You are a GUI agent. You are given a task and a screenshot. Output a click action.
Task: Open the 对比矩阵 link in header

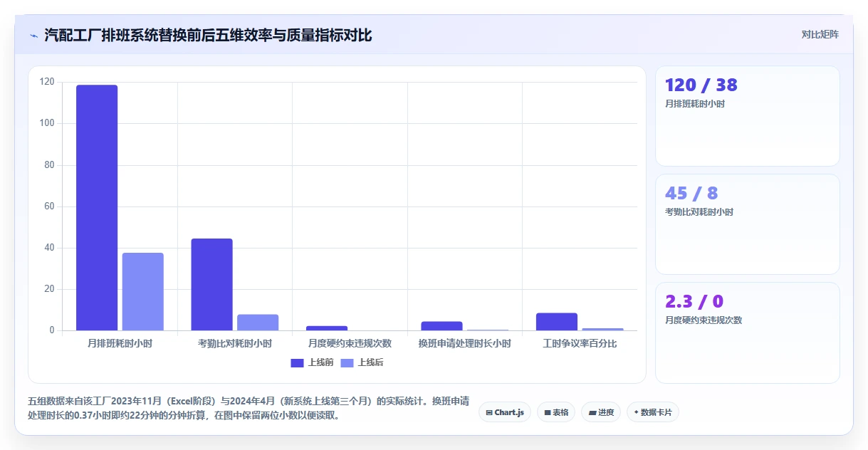pyautogui.click(x=820, y=34)
